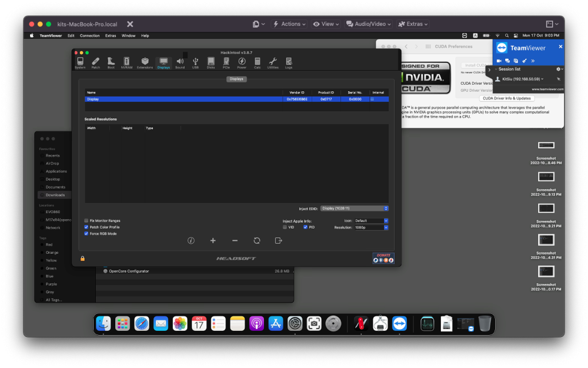Click the refresh icon in Hackintool
Screen dimensions: 588x368
click(257, 241)
